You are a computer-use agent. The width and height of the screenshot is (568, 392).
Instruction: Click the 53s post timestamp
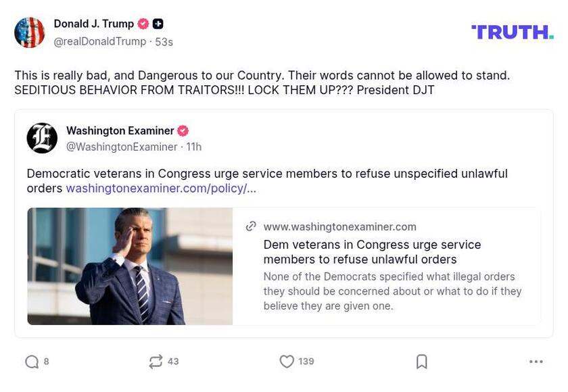164,42
